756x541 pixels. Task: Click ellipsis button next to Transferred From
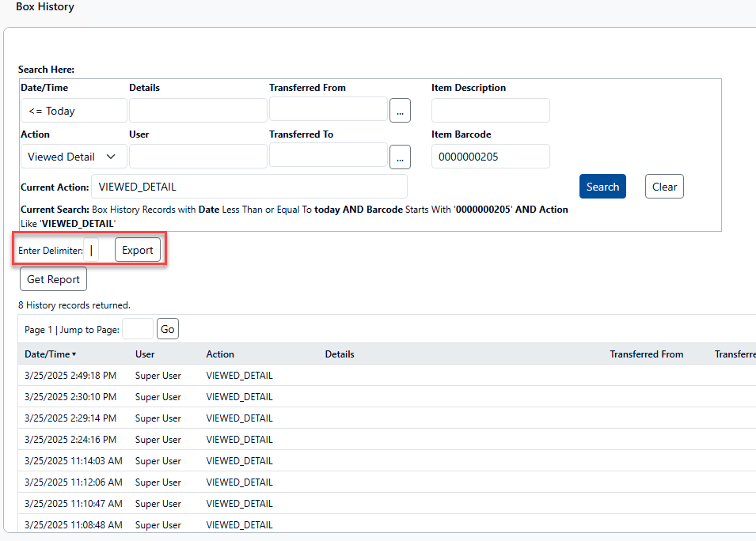(400, 111)
